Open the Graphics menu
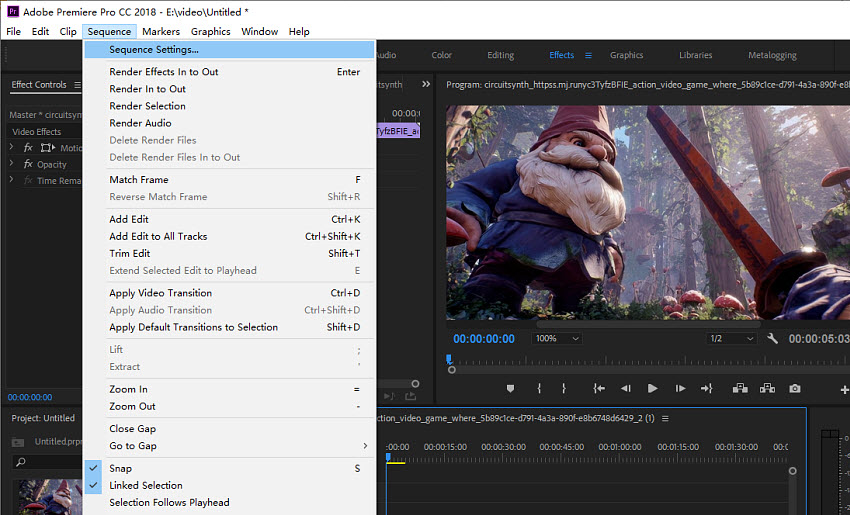850x515 pixels. click(210, 31)
